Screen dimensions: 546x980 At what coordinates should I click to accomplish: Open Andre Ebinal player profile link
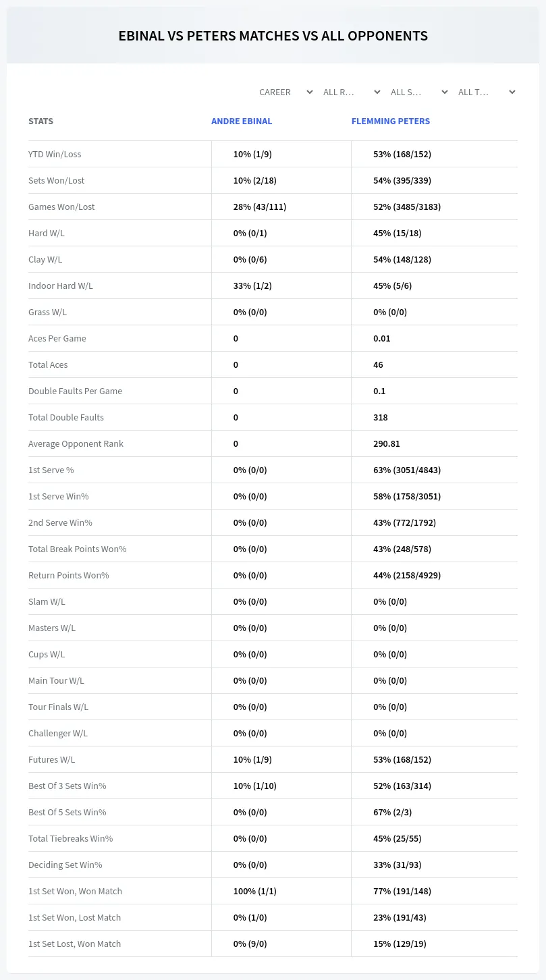click(242, 121)
